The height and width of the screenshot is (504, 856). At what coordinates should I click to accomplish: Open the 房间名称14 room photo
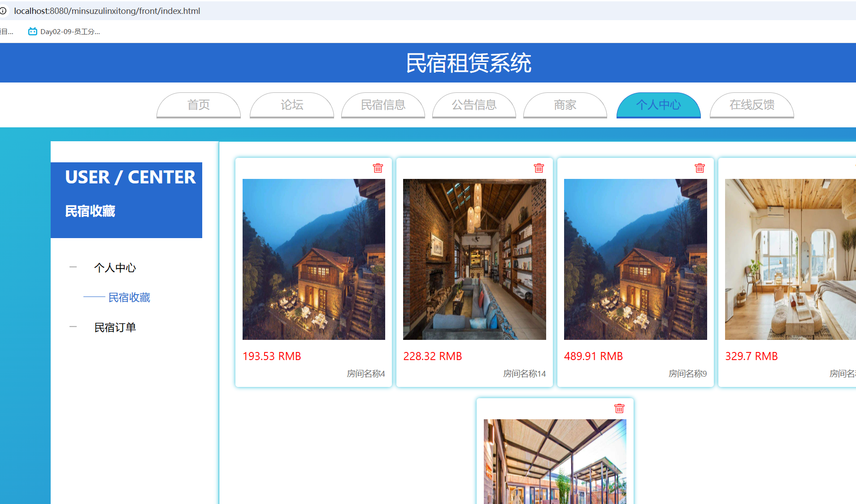(x=474, y=259)
